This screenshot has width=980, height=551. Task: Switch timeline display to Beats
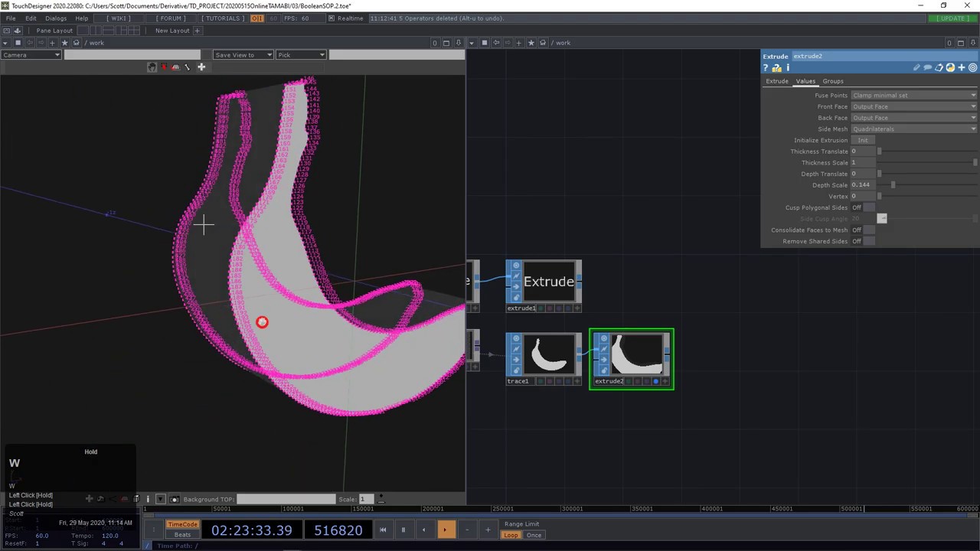click(x=182, y=535)
